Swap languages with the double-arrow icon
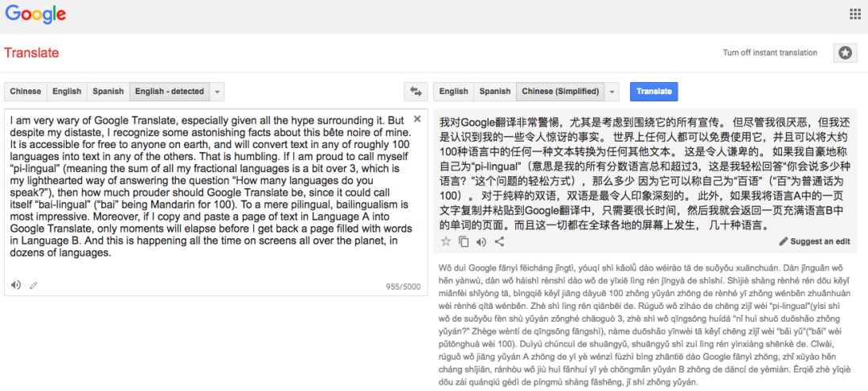This screenshot has height=391, width=868. (x=416, y=92)
